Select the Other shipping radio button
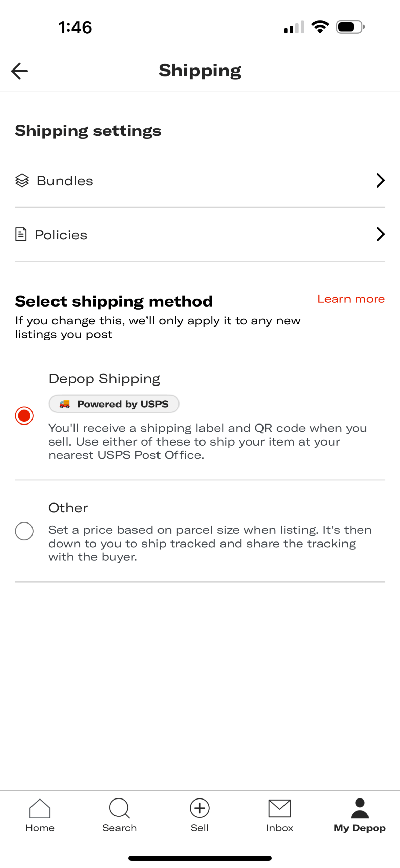The width and height of the screenshot is (400, 868). click(24, 531)
